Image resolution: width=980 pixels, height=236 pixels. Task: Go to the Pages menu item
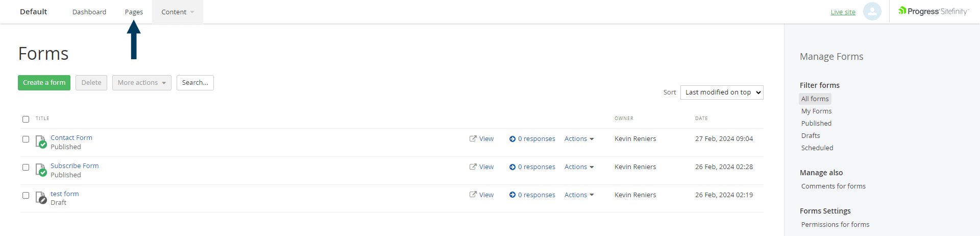point(134,12)
